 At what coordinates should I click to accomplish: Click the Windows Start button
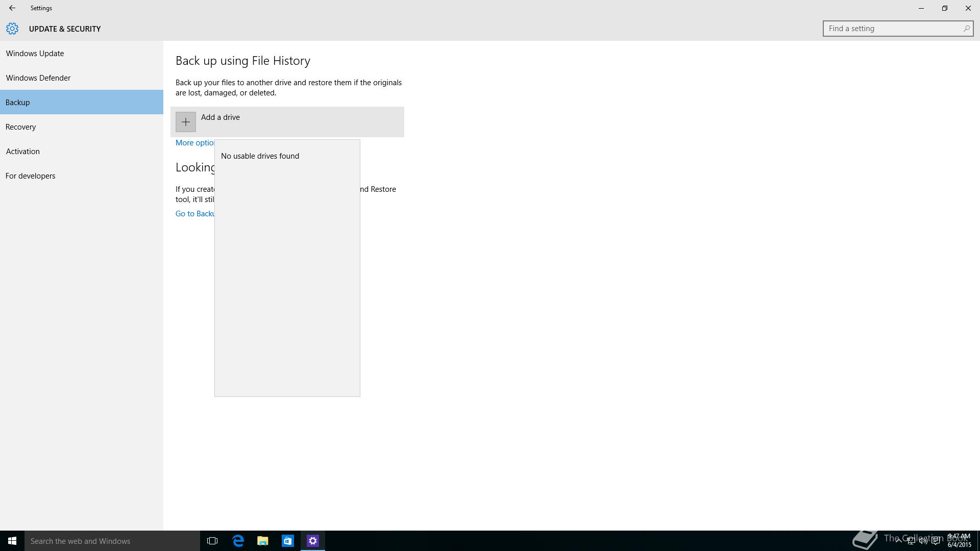tap(12, 541)
